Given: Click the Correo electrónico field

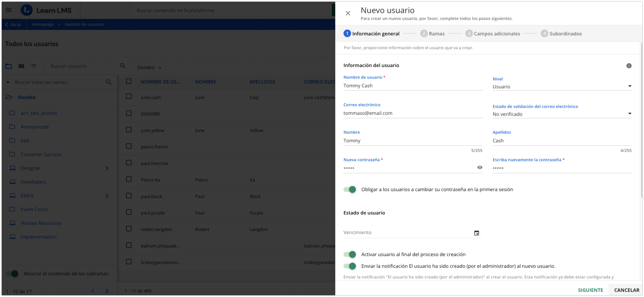Looking at the screenshot, I should click(x=413, y=113).
